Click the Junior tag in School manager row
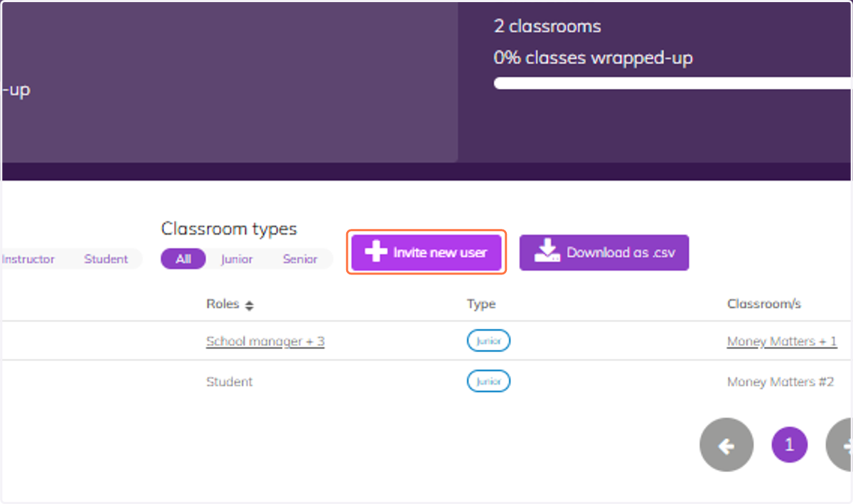Viewport: 853px width, 504px height. pyautogui.click(x=488, y=341)
